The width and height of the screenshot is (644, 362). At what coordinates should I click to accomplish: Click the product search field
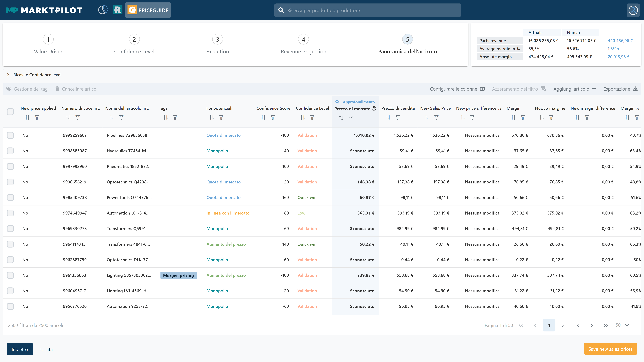[x=368, y=10]
